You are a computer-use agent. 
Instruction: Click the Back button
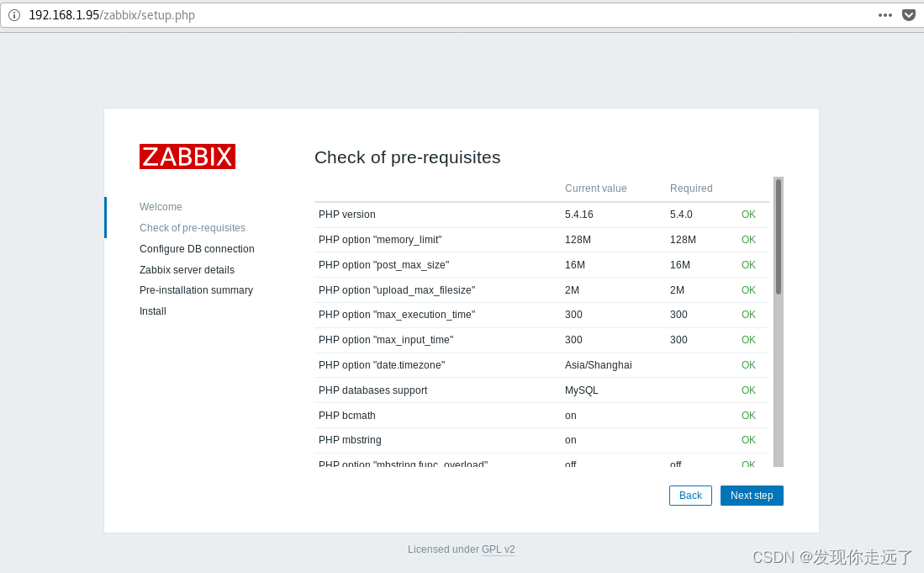coord(690,496)
